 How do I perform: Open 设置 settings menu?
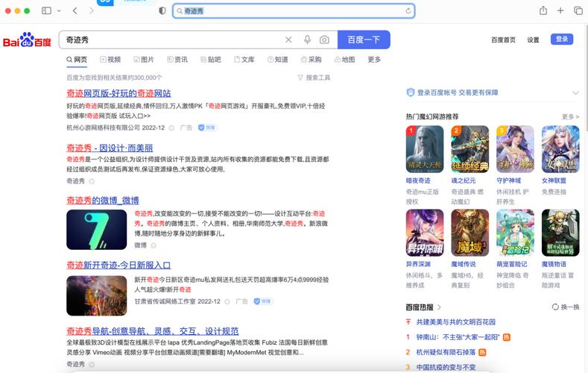[533, 40]
